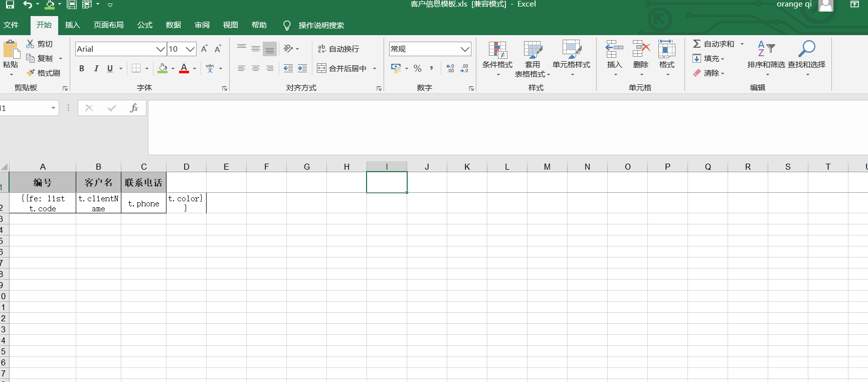Click the Paste clipboard icon
Screen dimensions: 868x382
point(12,50)
